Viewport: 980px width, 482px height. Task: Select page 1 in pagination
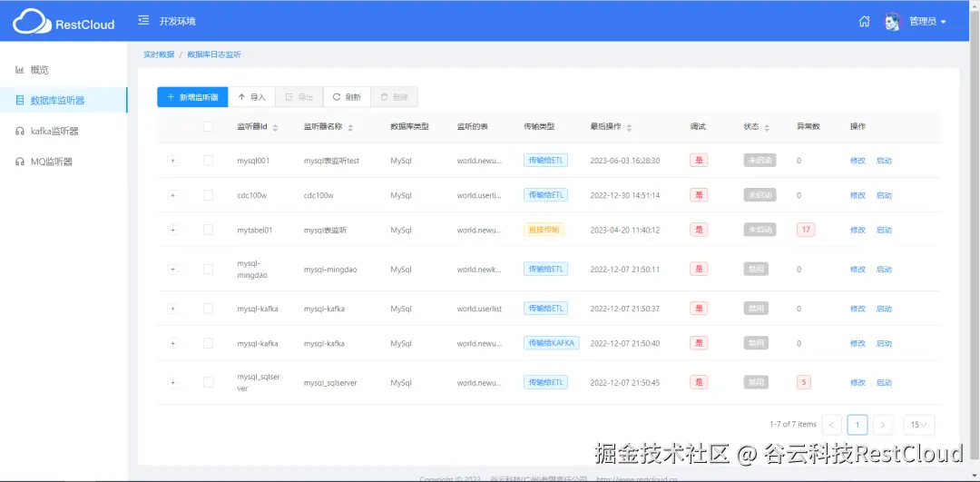pos(857,425)
